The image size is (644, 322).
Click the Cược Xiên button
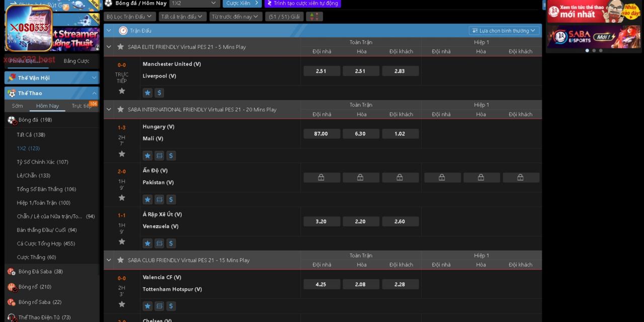coord(242,4)
